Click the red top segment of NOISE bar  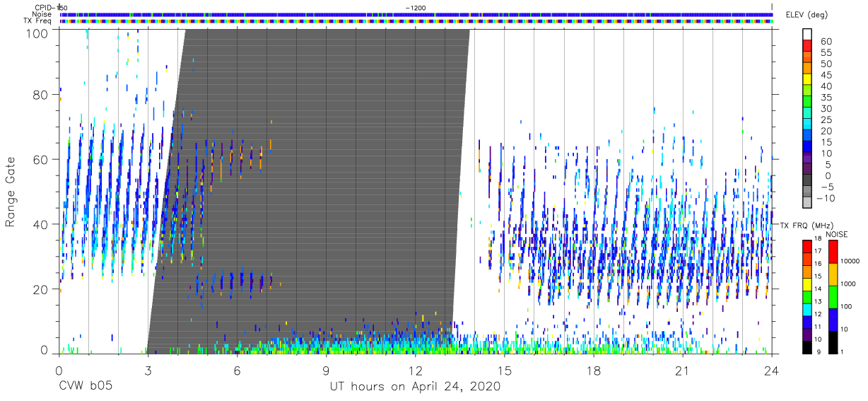point(833,251)
